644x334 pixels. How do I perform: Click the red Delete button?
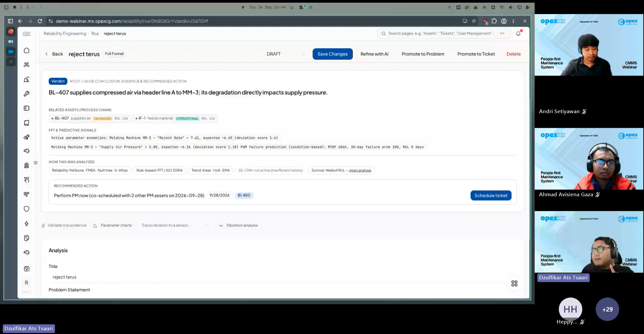[514, 54]
